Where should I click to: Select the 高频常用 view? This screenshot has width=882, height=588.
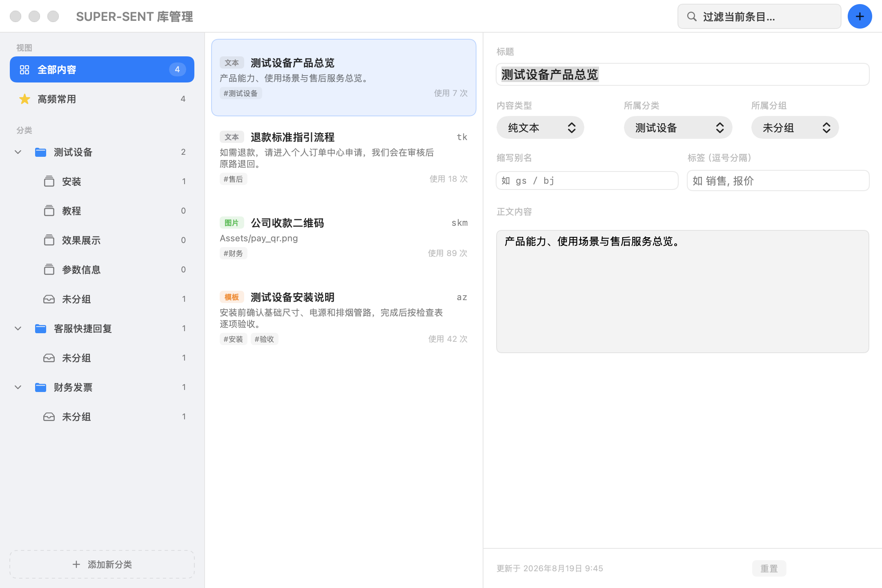[102, 99]
